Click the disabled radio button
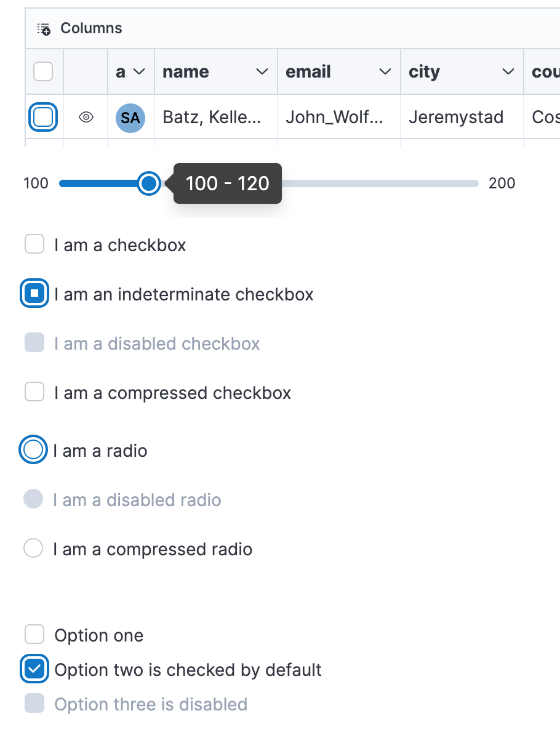Viewport: 560px width, 756px height. (33, 499)
